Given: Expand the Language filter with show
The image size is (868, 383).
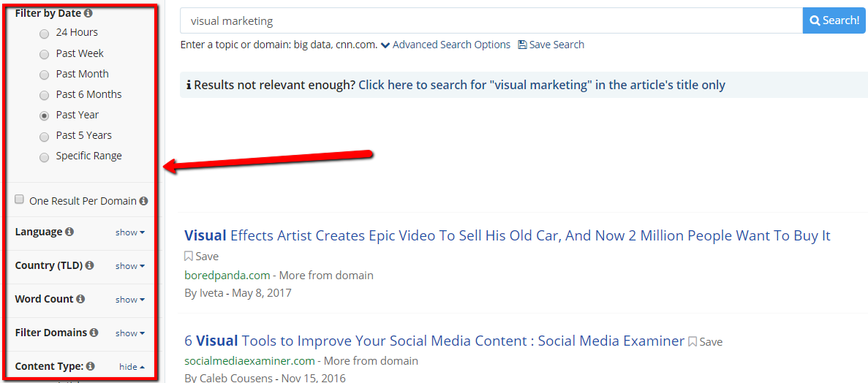Looking at the screenshot, I should click(x=129, y=232).
